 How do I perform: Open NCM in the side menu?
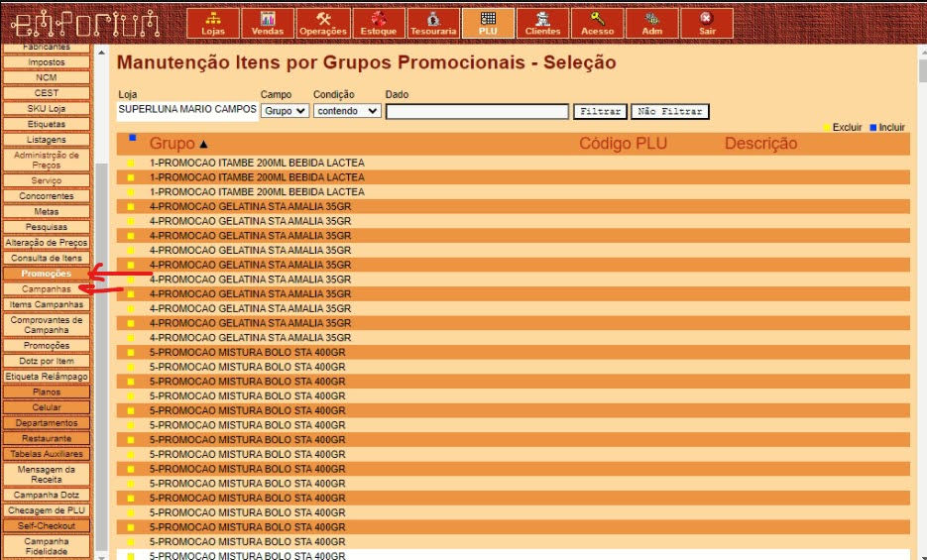(47, 78)
